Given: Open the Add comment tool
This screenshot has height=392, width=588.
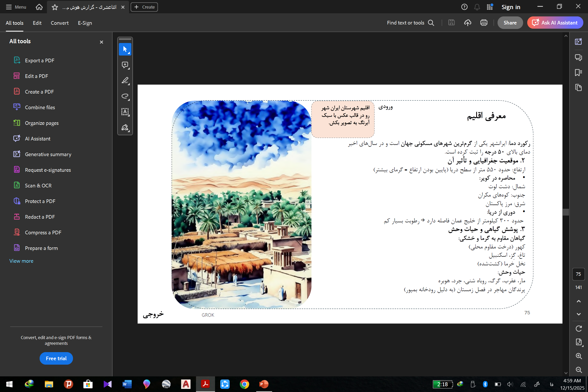Looking at the screenshot, I should (x=125, y=65).
